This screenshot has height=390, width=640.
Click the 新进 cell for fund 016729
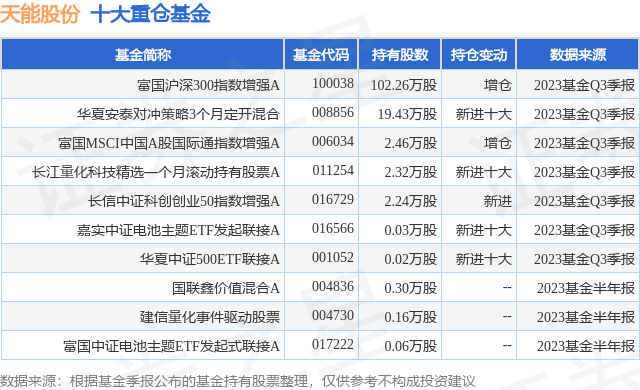click(x=498, y=201)
